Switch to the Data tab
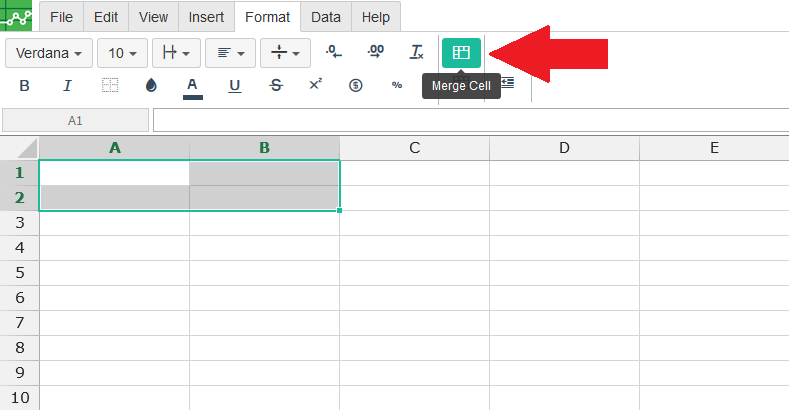789x410 pixels. click(325, 17)
